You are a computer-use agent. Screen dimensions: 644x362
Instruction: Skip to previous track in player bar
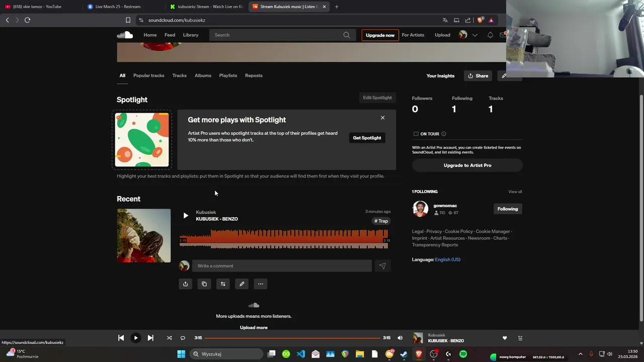pos(121,338)
